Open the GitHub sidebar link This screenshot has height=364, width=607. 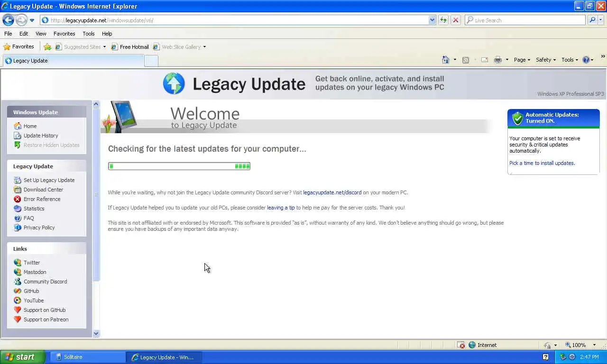(31, 291)
